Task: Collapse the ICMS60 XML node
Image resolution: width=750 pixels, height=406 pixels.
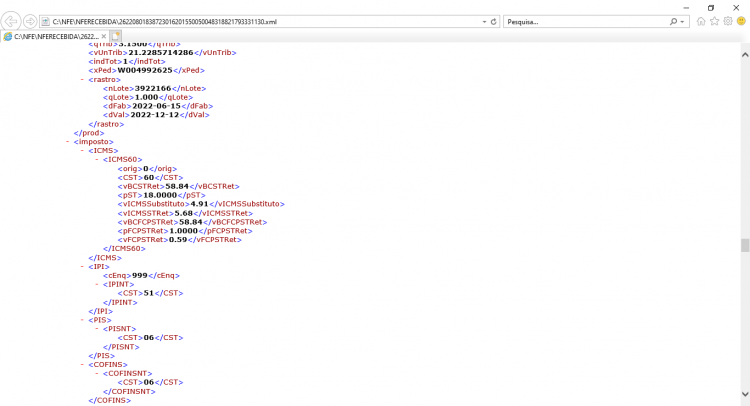Action: [97, 159]
